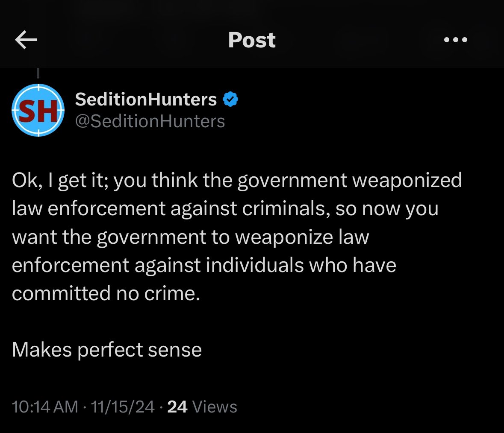Viewport: 504px width, 433px height.
Task: Click the word "individuals" in the post
Action: [x=255, y=265]
